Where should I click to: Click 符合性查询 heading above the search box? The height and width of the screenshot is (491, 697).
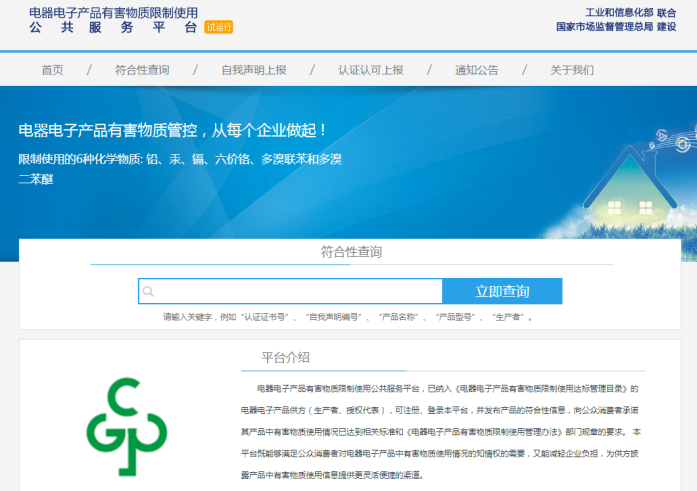coord(351,252)
